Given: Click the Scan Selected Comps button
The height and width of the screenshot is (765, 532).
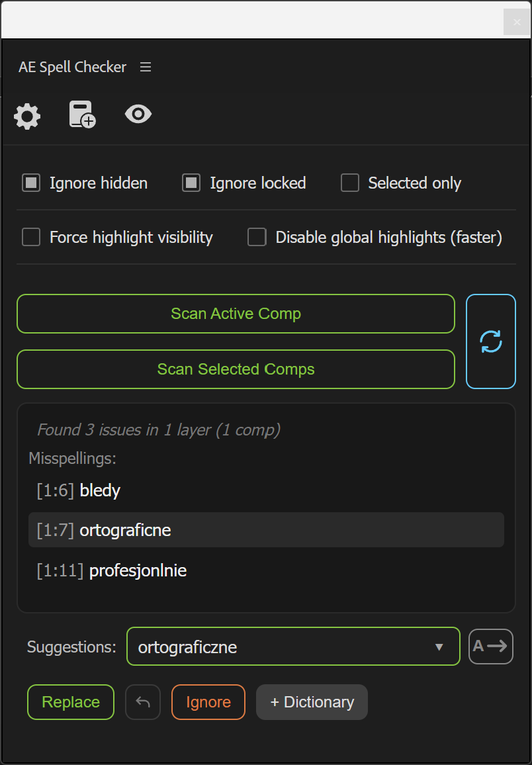Looking at the screenshot, I should (236, 369).
